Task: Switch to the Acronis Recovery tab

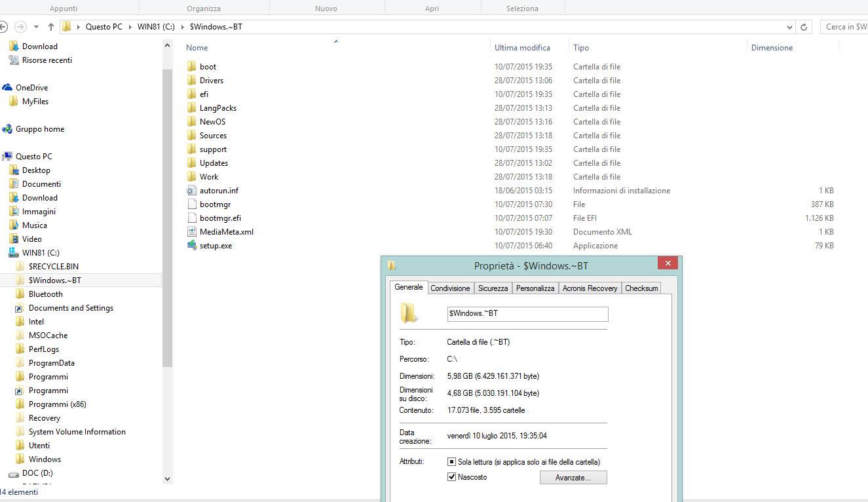Action: point(590,288)
